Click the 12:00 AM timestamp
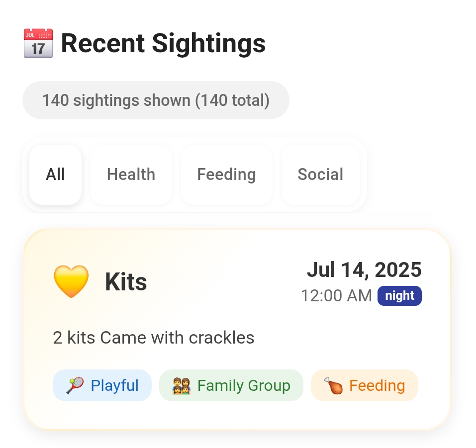This screenshot has height=448, width=476. [336, 296]
